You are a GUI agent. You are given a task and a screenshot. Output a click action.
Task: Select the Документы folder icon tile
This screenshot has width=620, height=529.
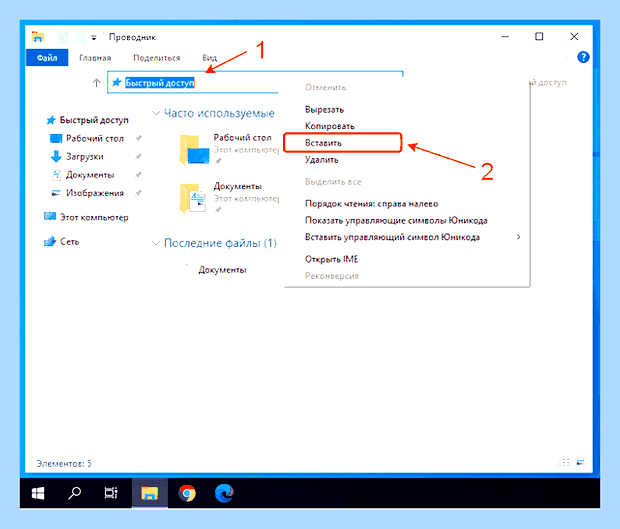193,198
